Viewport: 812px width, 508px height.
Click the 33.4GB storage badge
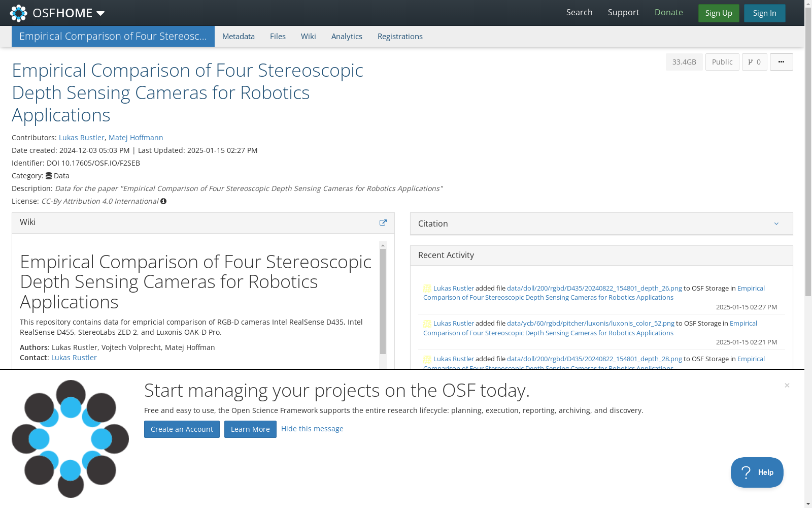(684, 62)
